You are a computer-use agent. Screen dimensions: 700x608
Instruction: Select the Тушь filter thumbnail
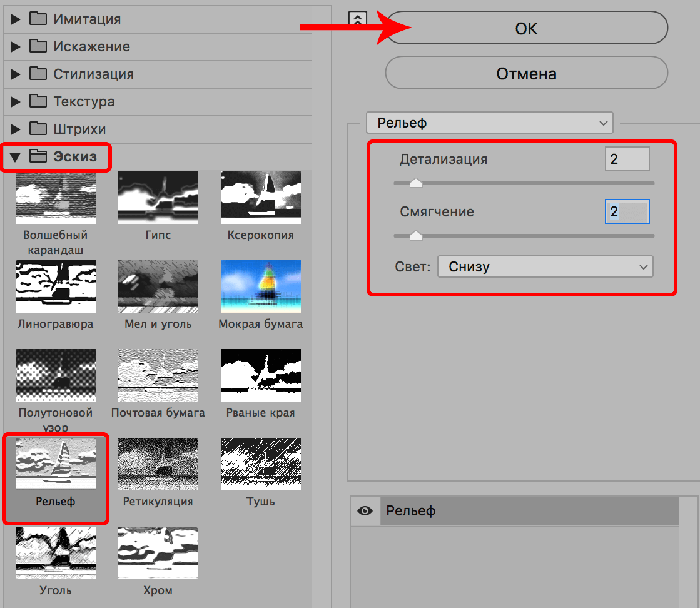tap(260, 464)
